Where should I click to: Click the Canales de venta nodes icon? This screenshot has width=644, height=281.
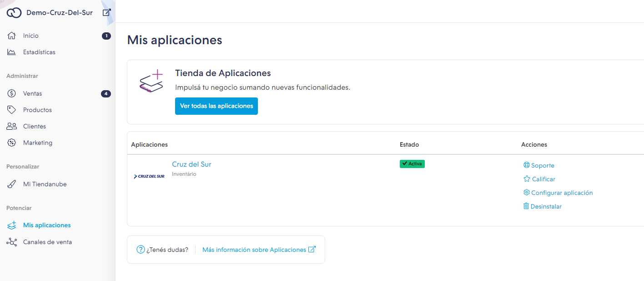(x=12, y=242)
